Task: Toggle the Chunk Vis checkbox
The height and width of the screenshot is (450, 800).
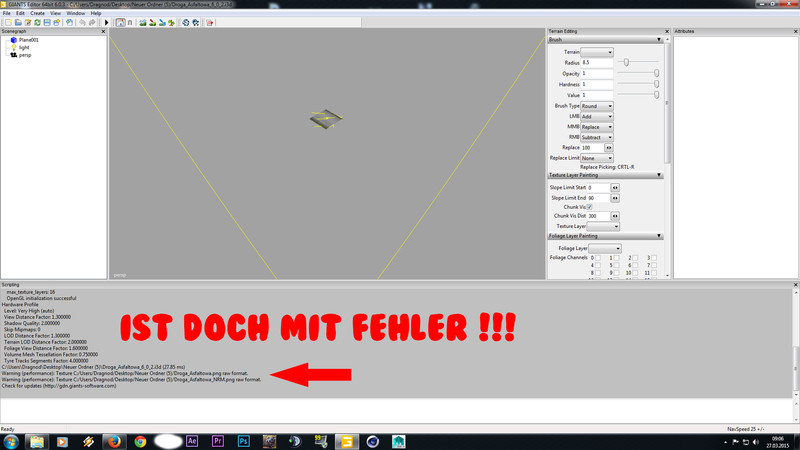Action: (x=589, y=207)
